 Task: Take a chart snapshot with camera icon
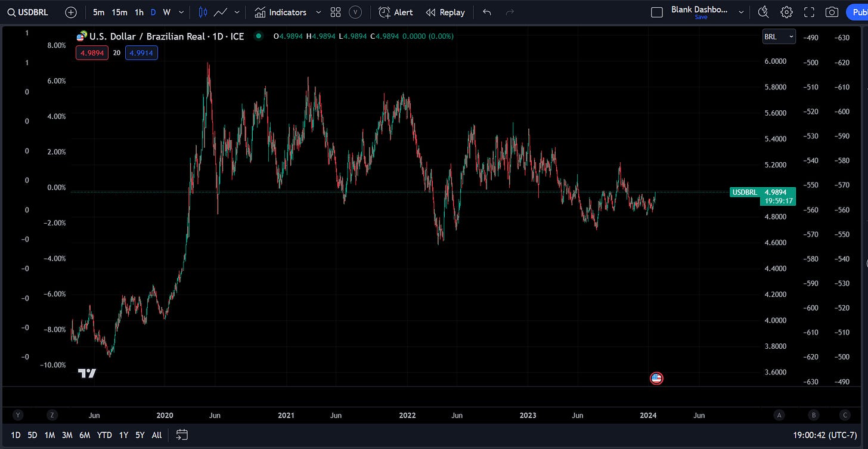(x=832, y=12)
